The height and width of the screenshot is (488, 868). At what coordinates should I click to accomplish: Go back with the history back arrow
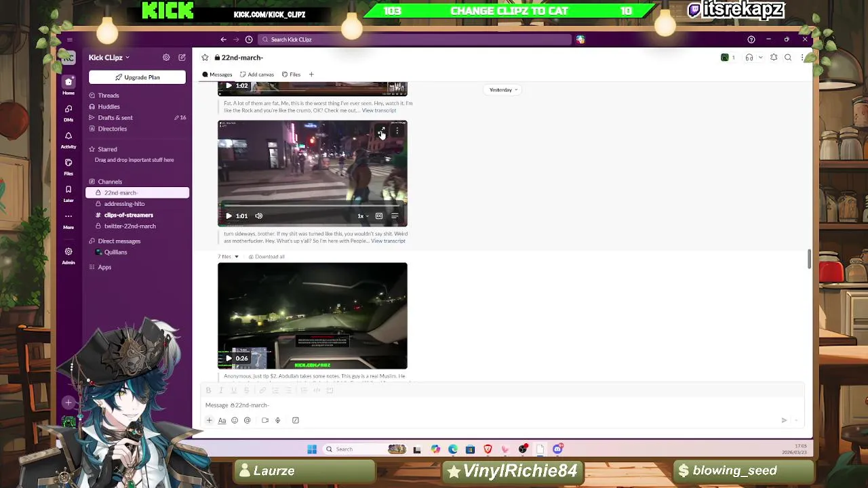pyautogui.click(x=223, y=39)
